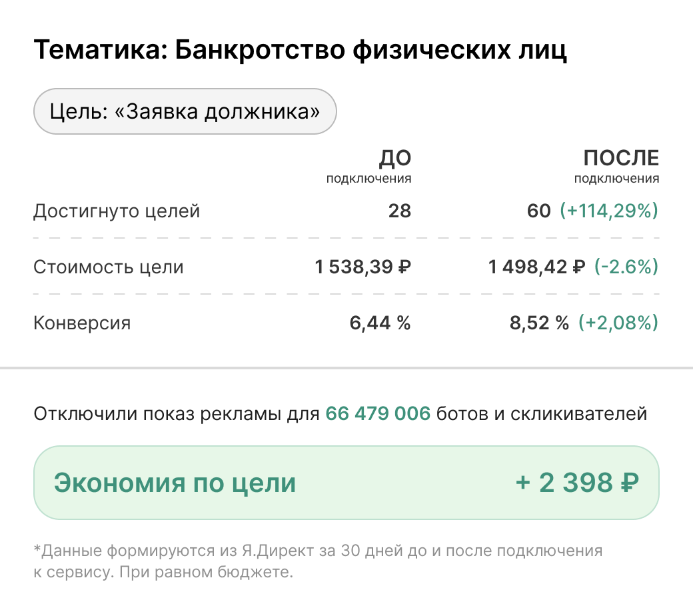
Task: Click the Тематика: Банкротство физических лиц heading
Action: click(x=300, y=51)
